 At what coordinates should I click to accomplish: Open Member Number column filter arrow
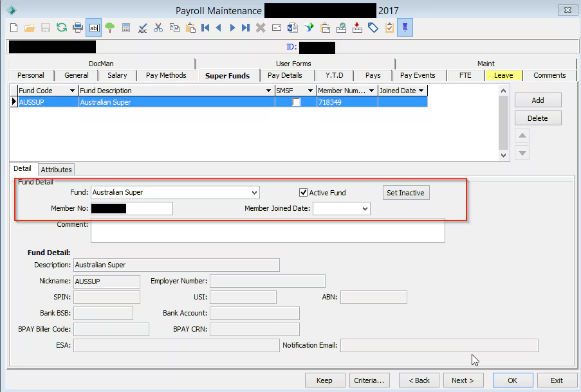(371, 91)
